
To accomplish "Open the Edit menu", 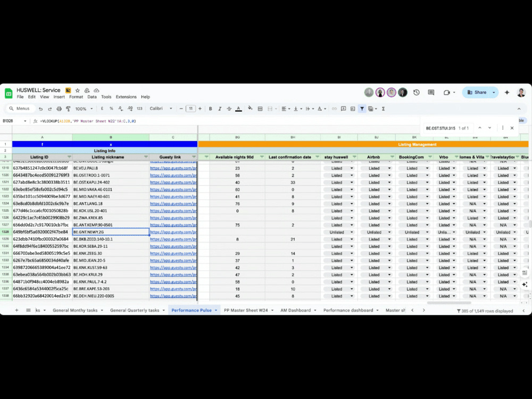I will (31, 97).
